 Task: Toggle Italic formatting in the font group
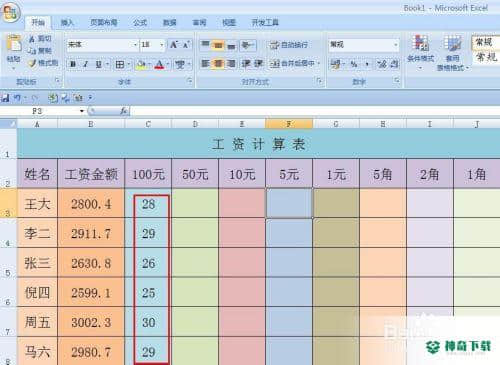click(85, 64)
